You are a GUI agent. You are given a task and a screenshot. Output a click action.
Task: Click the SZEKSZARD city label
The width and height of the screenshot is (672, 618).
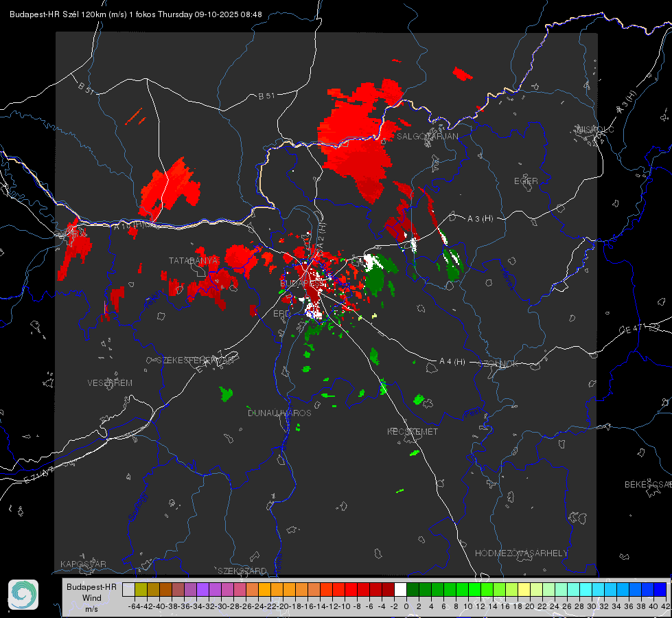click(242, 571)
